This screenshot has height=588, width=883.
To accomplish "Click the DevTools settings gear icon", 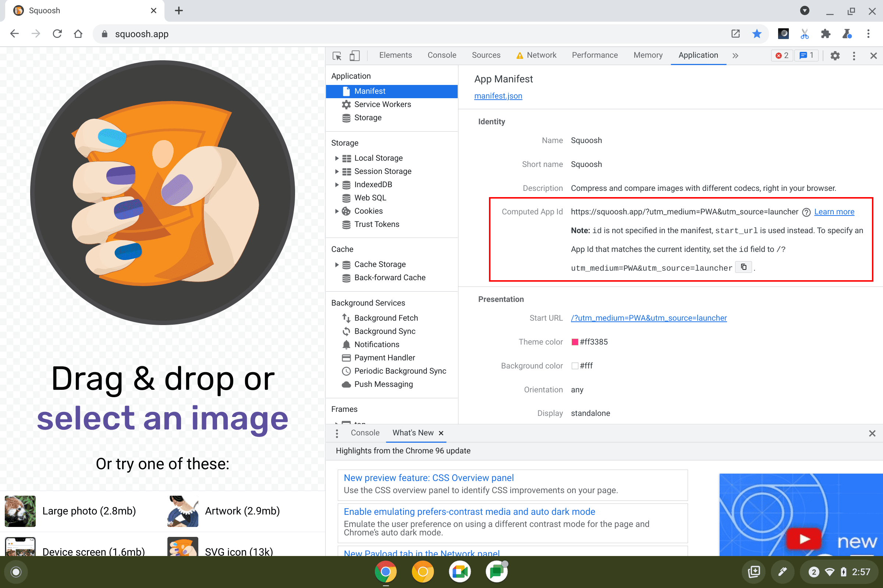I will (x=834, y=56).
